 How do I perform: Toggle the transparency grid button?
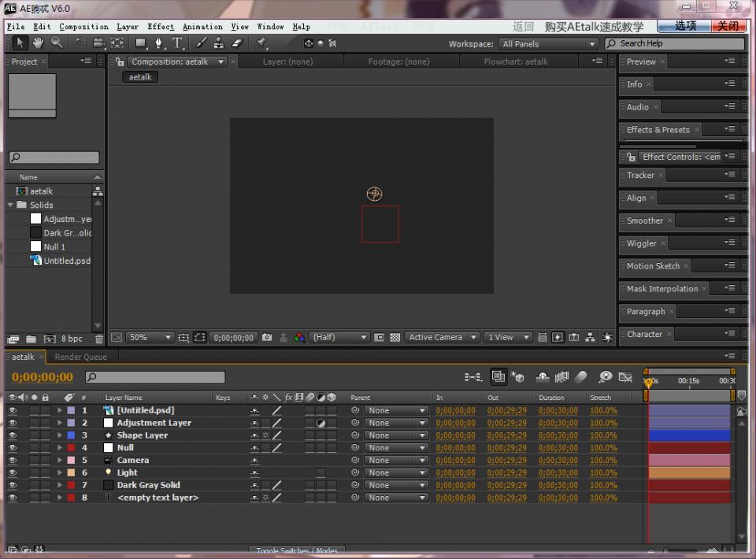tap(395, 338)
